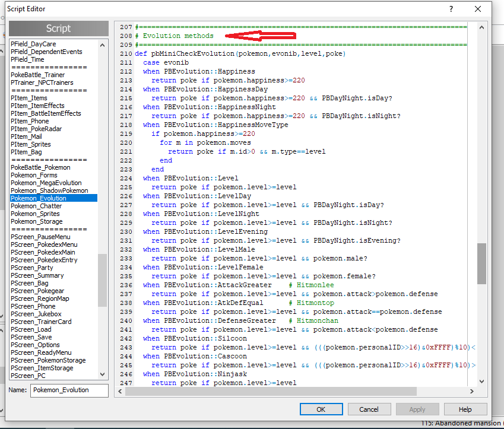Click the question mark help icon in title bar
Image resolution: width=504 pixels, height=429 pixels.
[453, 9]
